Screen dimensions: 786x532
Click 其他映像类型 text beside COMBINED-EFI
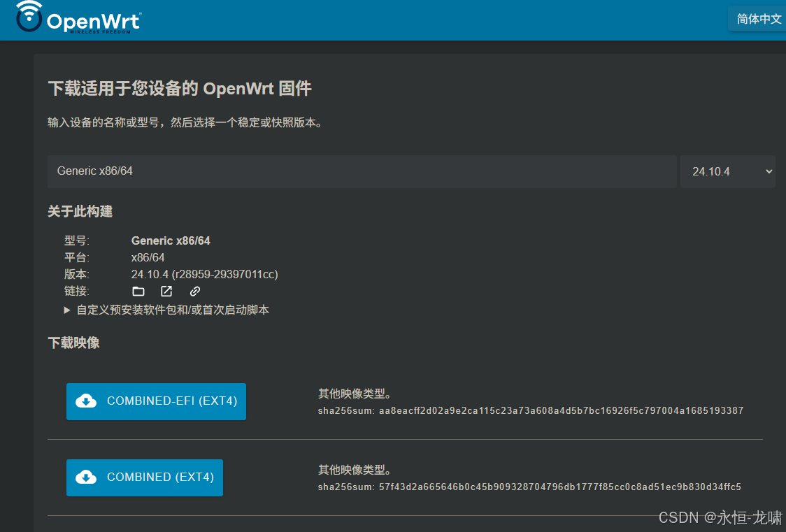(355, 394)
